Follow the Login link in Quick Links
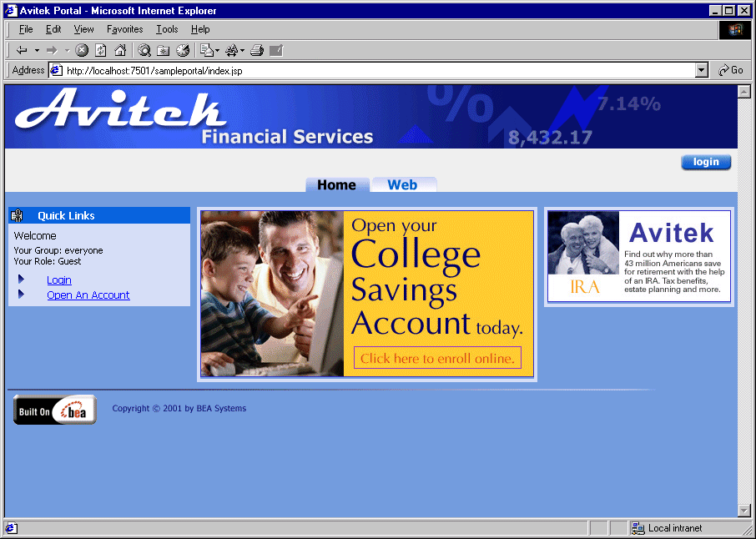The height and width of the screenshot is (539, 756). [59, 280]
